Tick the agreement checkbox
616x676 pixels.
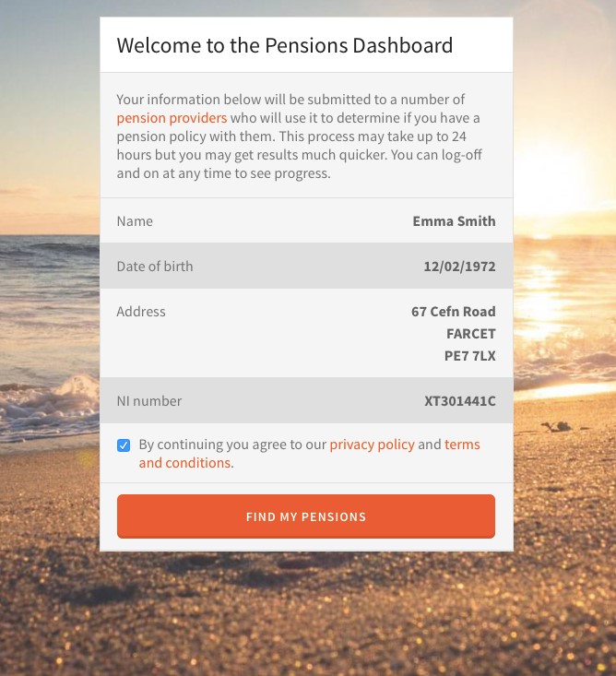point(124,445)
